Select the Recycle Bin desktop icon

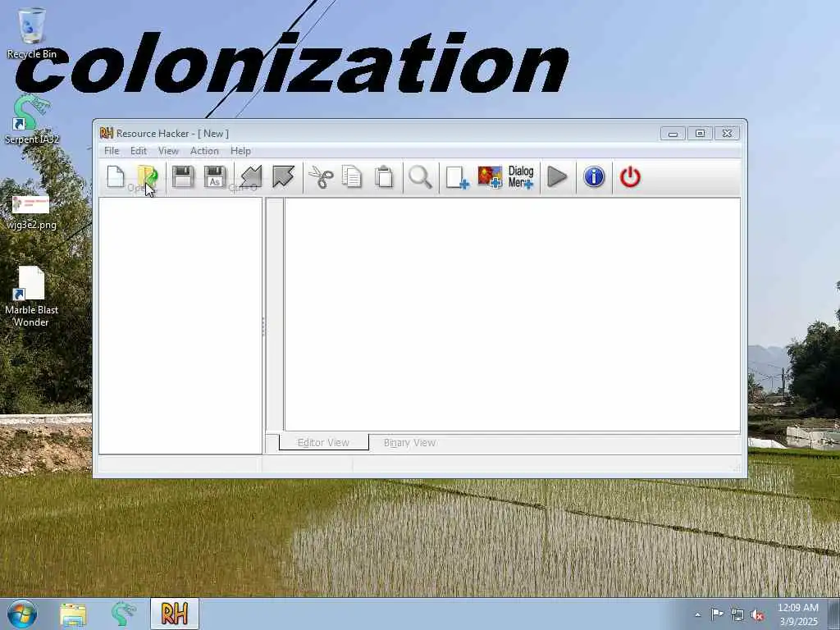point(32,33)
